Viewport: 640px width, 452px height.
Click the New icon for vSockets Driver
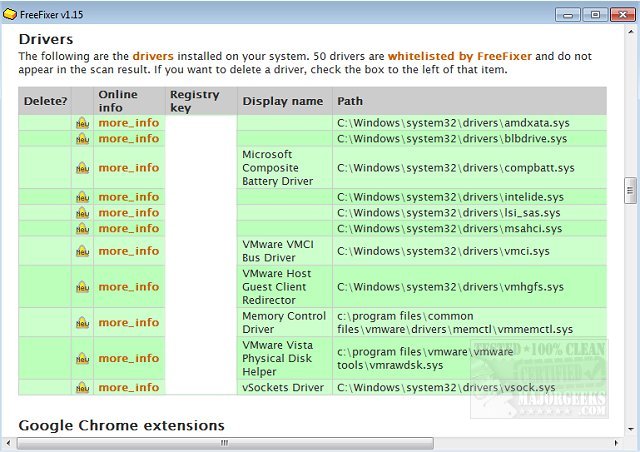pos(82,388)
